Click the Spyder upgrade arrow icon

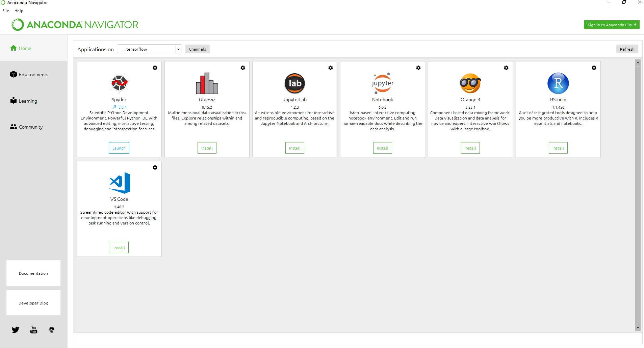[114, 107]
